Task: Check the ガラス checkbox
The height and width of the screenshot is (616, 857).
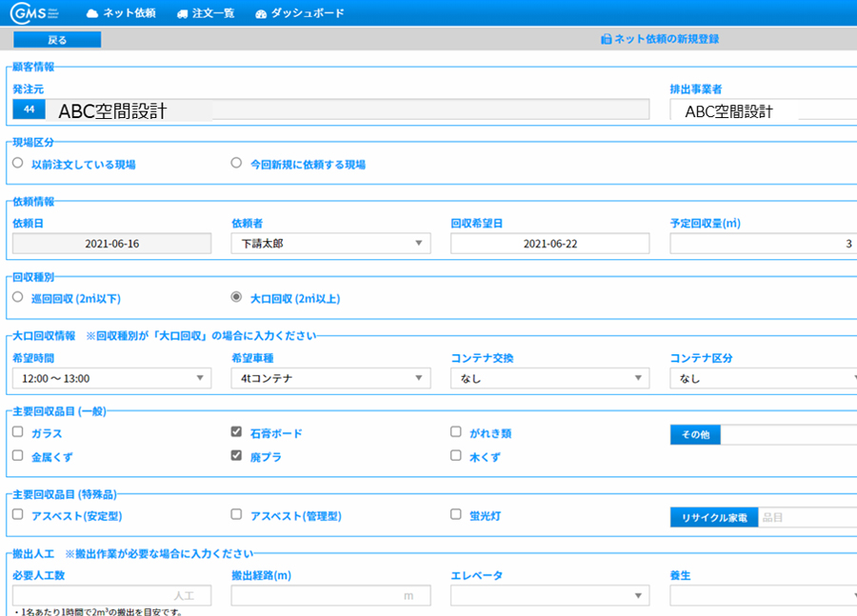Action: [18, 432]
